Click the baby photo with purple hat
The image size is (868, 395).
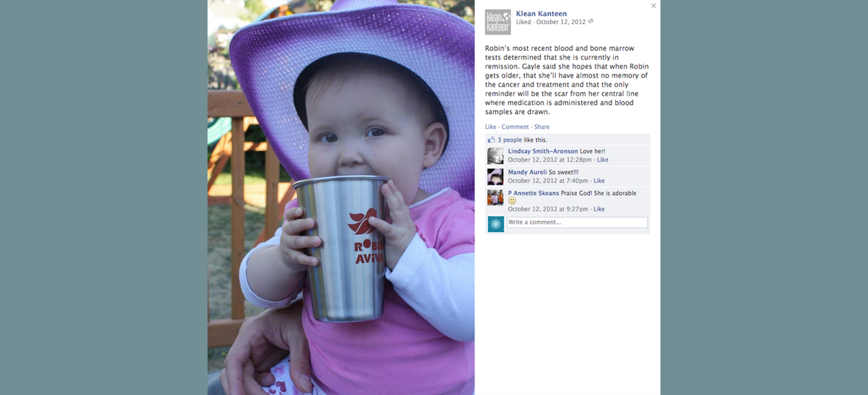[341, 197]
